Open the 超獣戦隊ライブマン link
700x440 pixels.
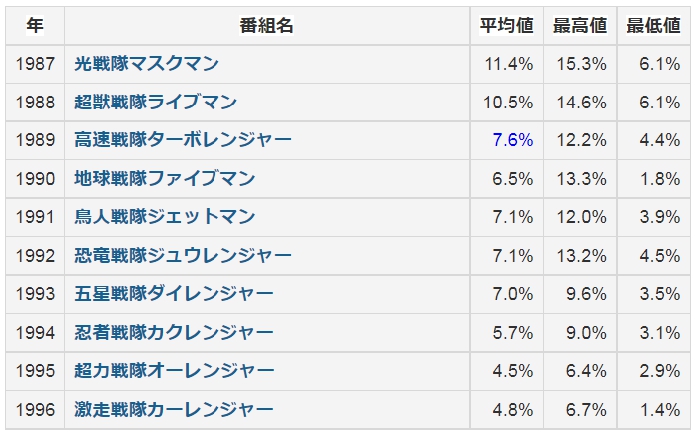(155, 102)
